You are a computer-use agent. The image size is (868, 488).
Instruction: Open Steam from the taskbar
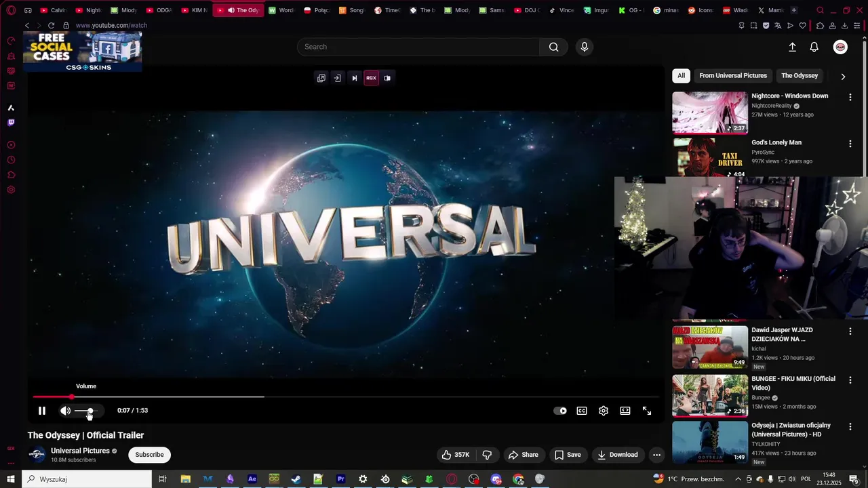pyautogui.click(x=296, y=479)
